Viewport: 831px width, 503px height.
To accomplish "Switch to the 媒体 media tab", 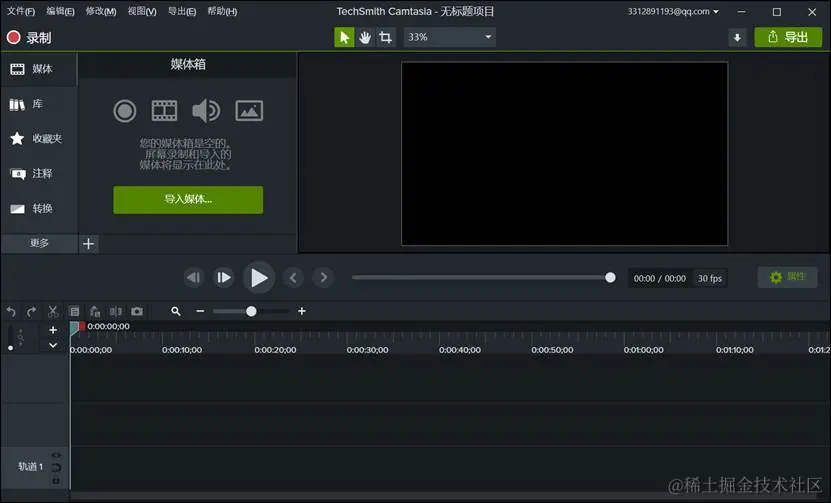I will [x=39, y=69].
